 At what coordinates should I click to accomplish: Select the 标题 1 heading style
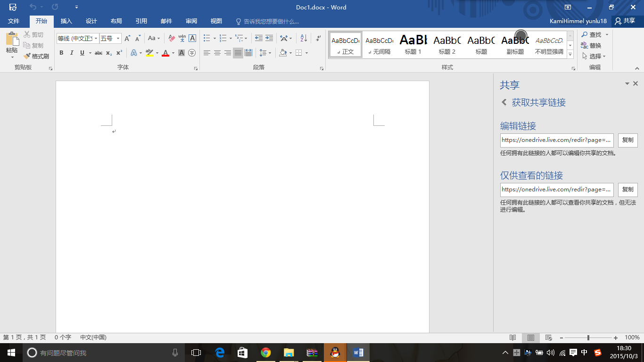coord(413,45)
